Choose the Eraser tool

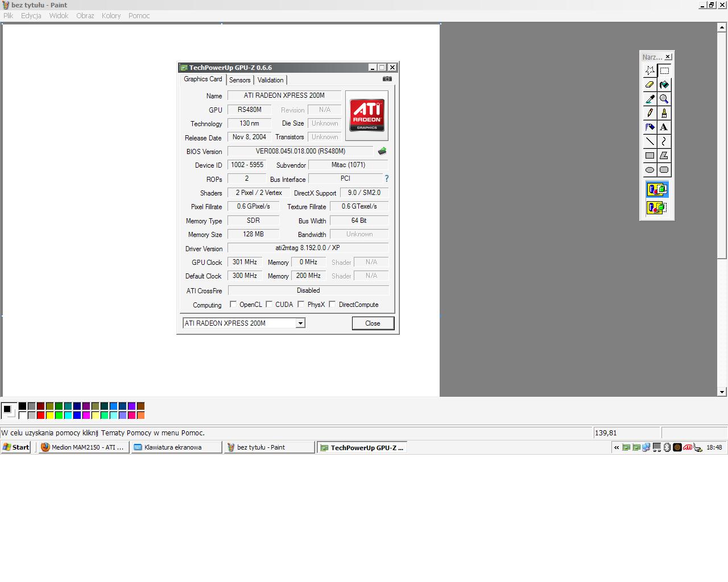650,85
